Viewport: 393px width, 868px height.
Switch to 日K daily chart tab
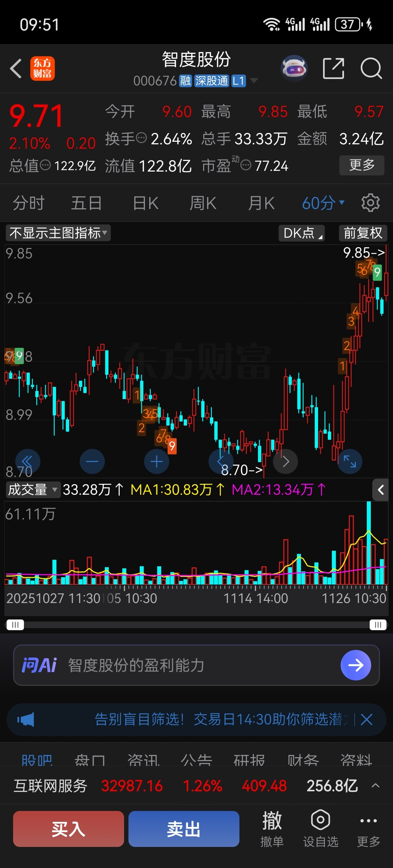146,203
